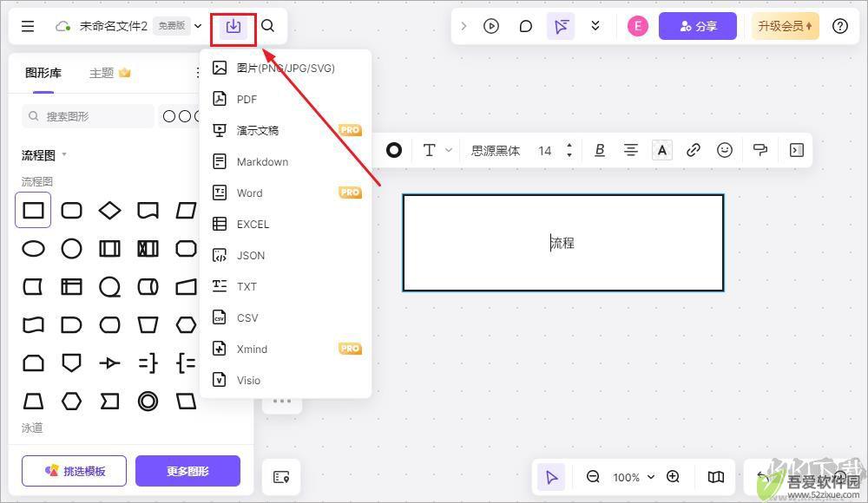Image resolution: width=868 pixels, height=503 pixels.
Task: Export as CSV
Action: tap(285, 318)
